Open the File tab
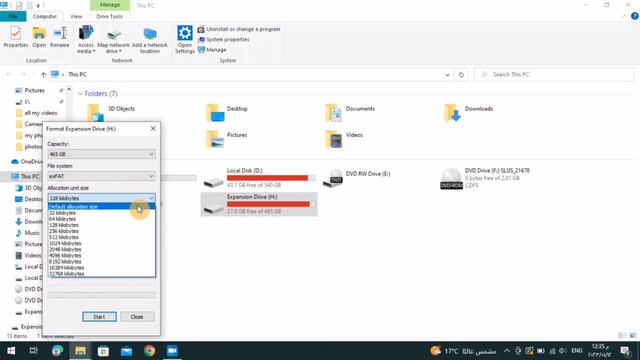 coord(13,16)
